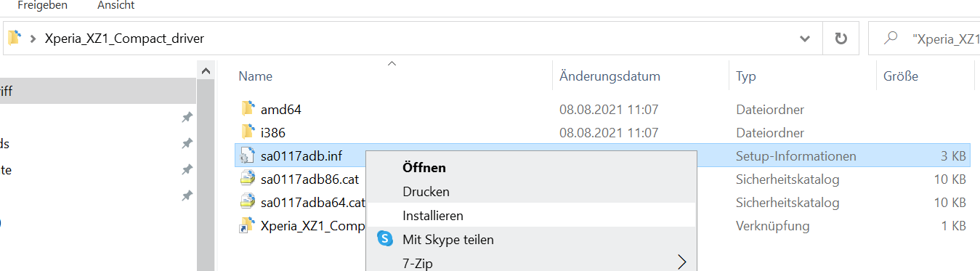
Task: Click the navigation pane scroll-up arrow
Action: [x=206, y=71]
